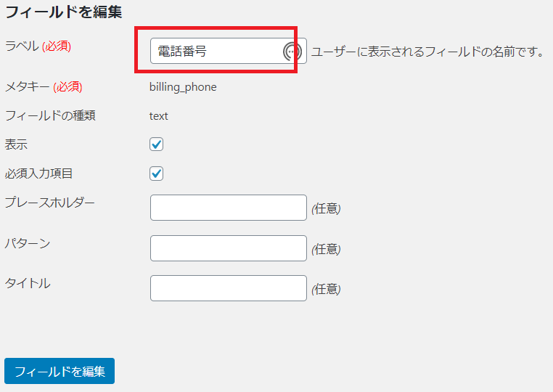Click the パターン label
This screenshot has width=553, height=392.
(28, 243)
